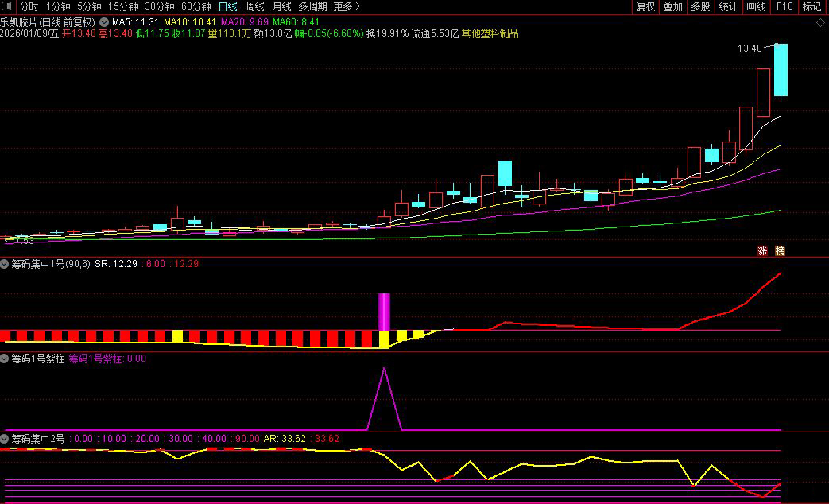Switch to the 60分钟 period tab
This screenshot has width=829, height=504.
(x=196, y=7)
